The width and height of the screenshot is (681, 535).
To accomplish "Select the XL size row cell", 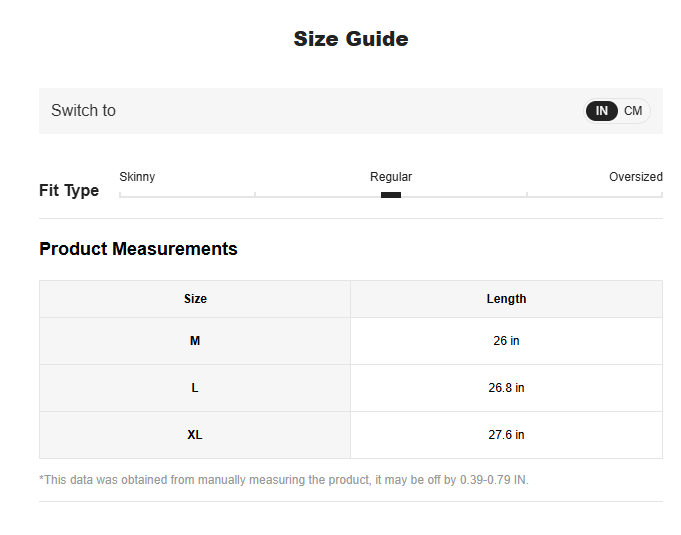I will click(x=195, y=435).
